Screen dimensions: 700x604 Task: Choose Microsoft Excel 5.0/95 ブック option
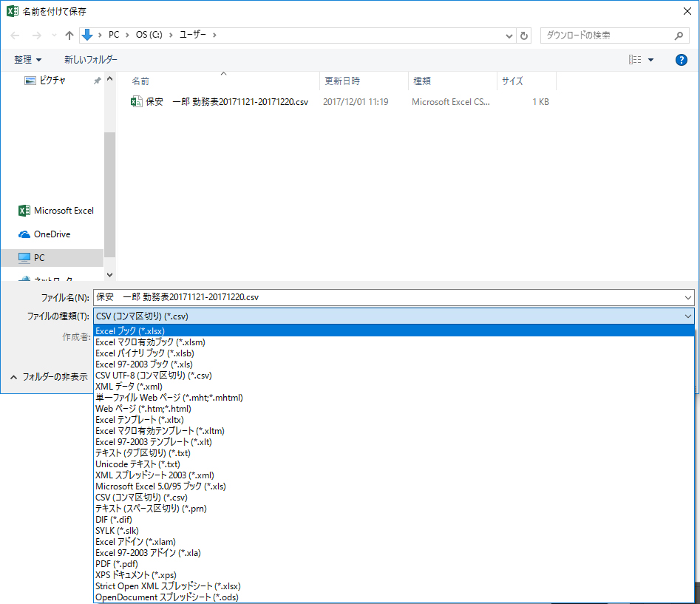pos(394,486)
